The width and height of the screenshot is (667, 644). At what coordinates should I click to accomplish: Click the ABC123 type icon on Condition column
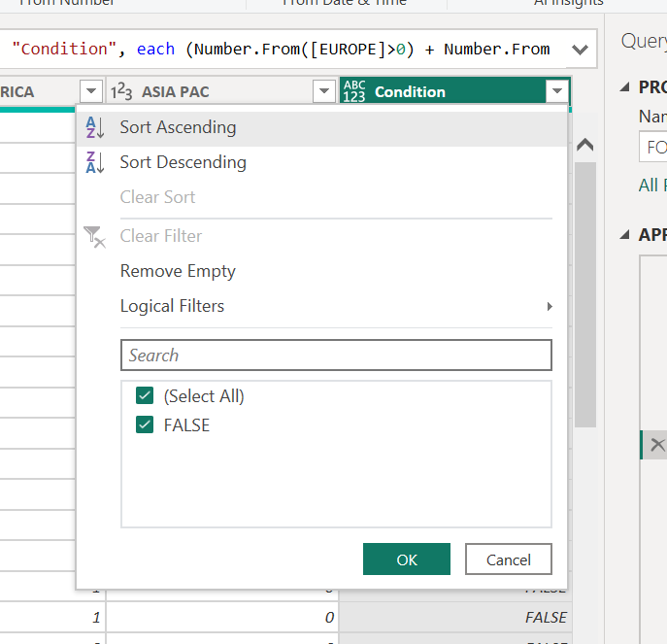click(x=354, y=91)
